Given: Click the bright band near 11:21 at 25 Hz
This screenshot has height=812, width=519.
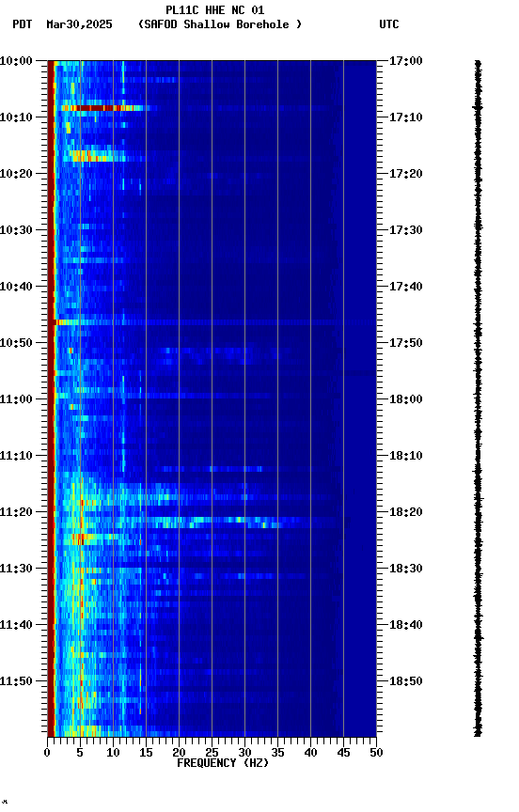Looking at the screenshot, I should click(212, 520).
